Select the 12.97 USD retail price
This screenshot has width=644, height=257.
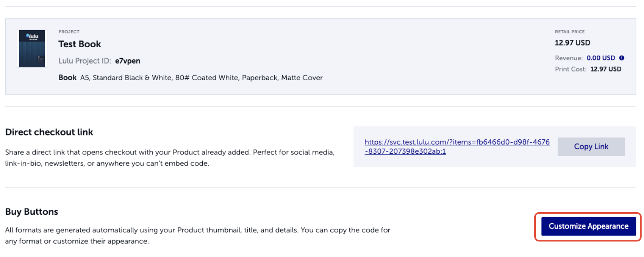click(x=572, y=43)
